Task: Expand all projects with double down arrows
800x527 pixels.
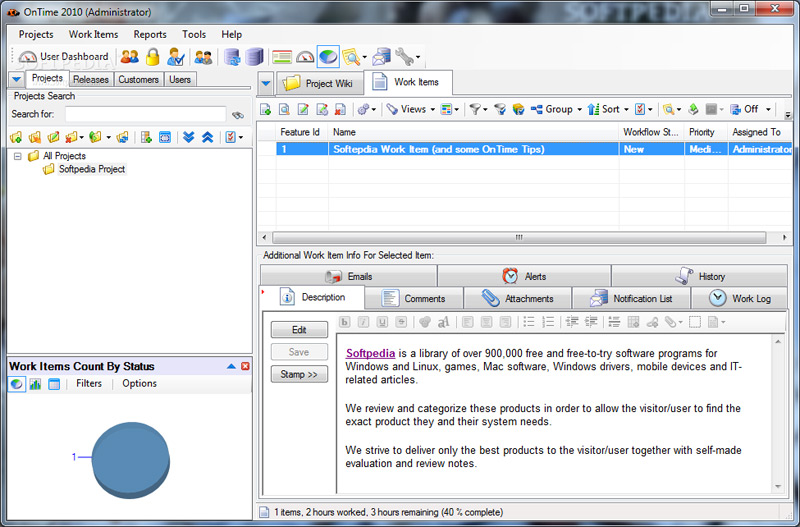Action: (x=189, y=137)
